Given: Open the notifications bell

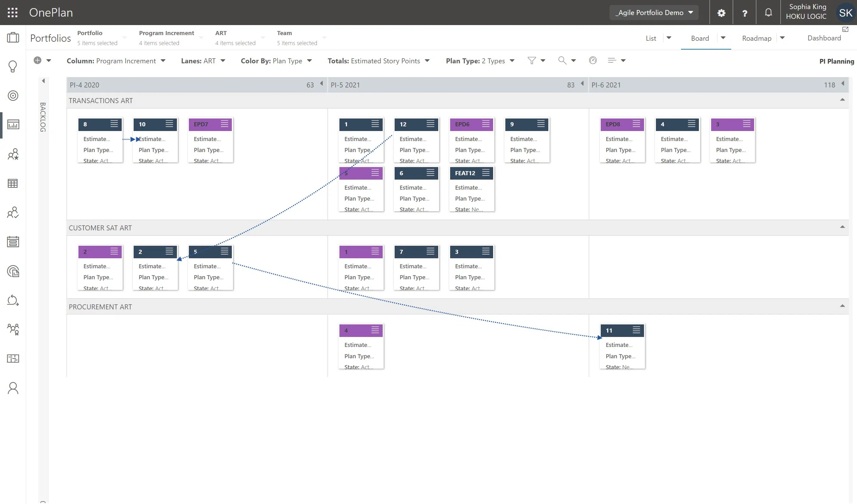Looking at the screenshot, I should pyautogui.click(x=768, y=13).
